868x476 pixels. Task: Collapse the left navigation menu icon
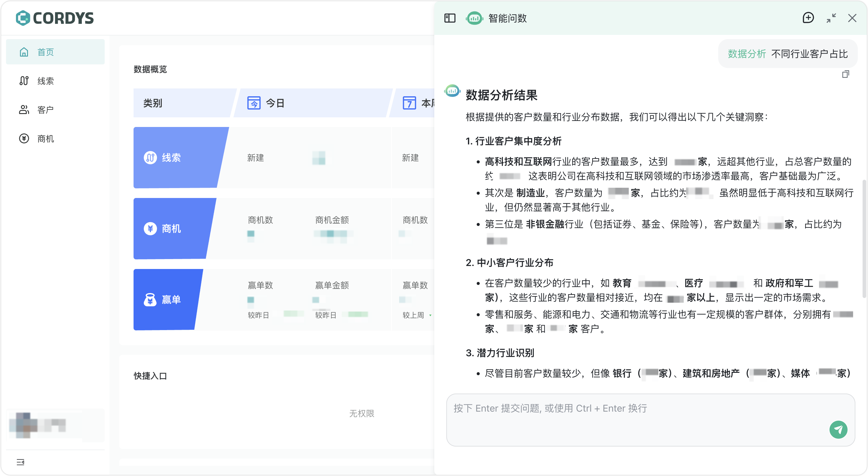click(20, 462)
